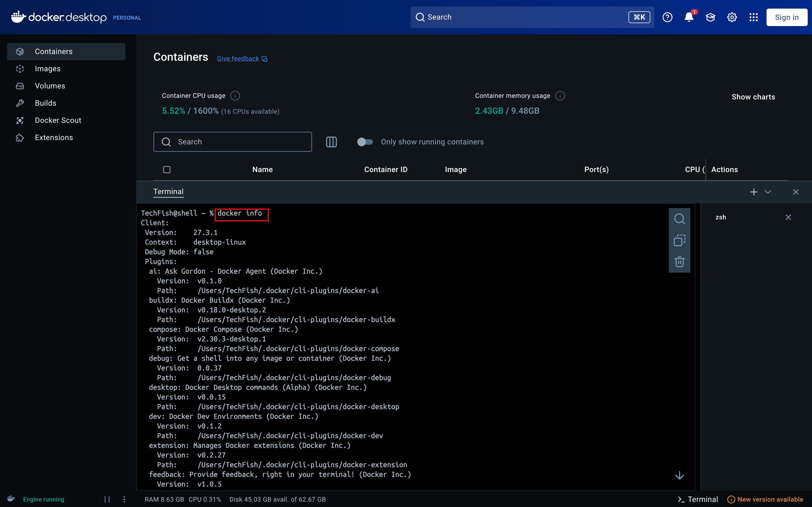Click the Sign in button
The height and width of the screenshot is (507, 812).
(786, 17)
